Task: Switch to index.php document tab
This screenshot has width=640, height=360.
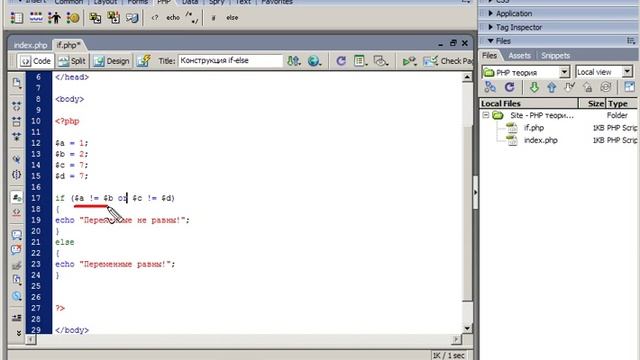Action: click(31, 45)
